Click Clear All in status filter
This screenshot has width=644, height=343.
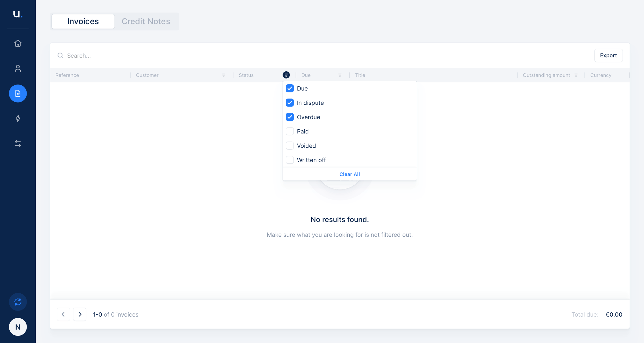pyautogui.click(x=349, y=174)
